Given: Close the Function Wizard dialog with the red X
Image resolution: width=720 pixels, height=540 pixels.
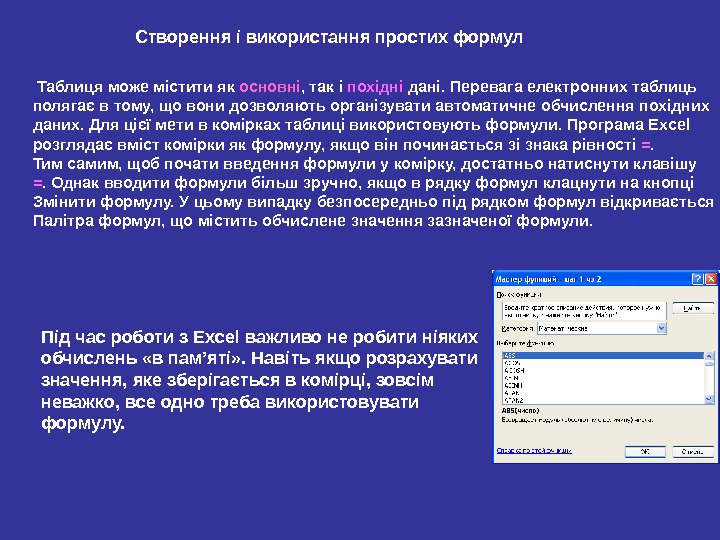Looking at the screenshot, I should tap(711, 279).
